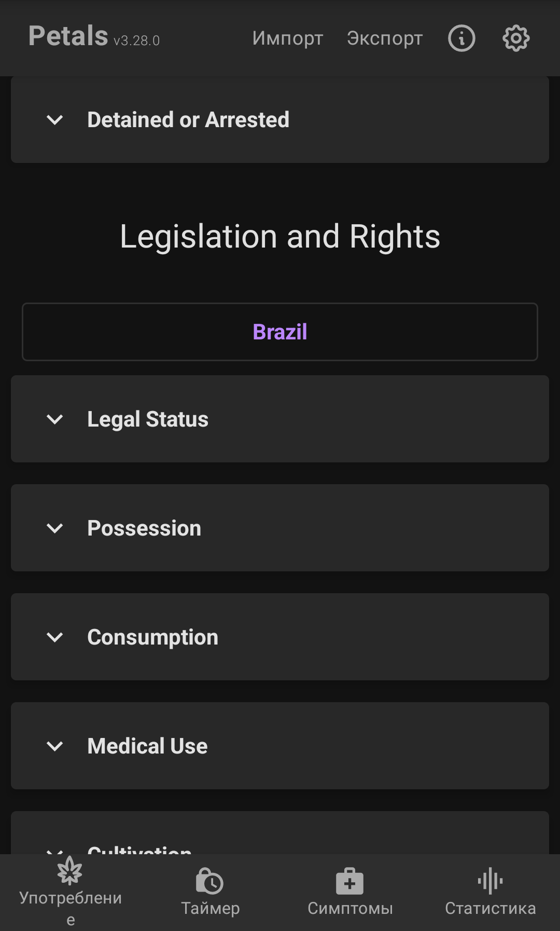560x931 pixels.
Task: Click the Petals app title
Action: (x=68, y=36)
